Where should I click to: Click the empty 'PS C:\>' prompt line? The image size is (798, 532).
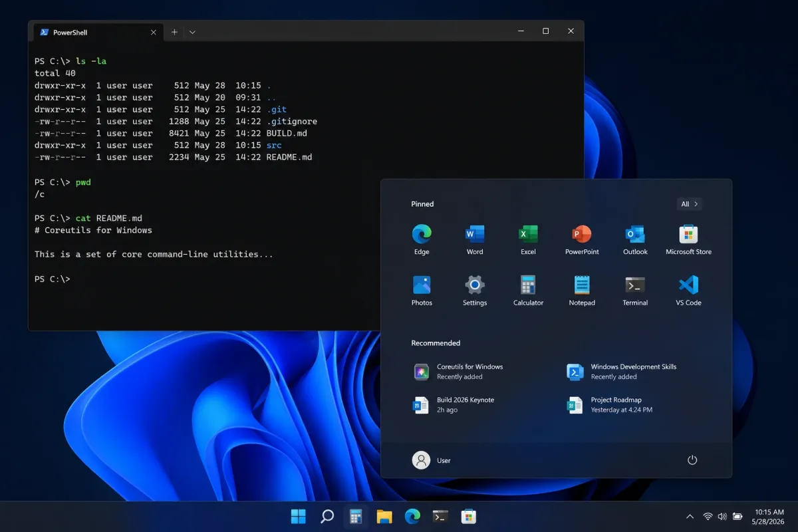53,279
